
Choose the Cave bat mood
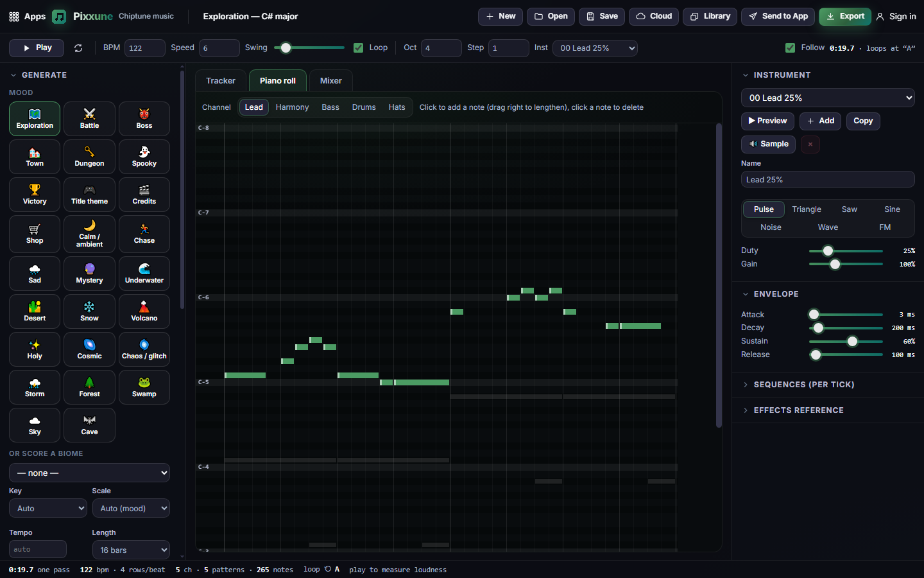pyautogui.click(x=89, y=425)
